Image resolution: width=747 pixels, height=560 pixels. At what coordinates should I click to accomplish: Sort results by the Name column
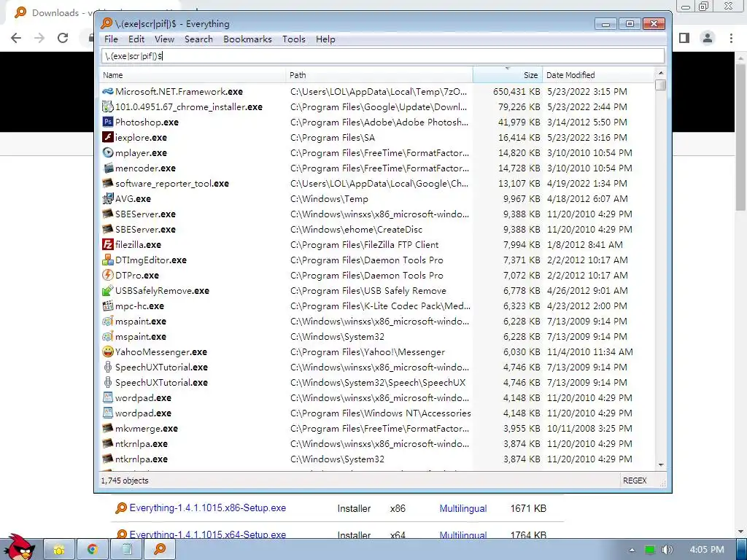point(193,75)
